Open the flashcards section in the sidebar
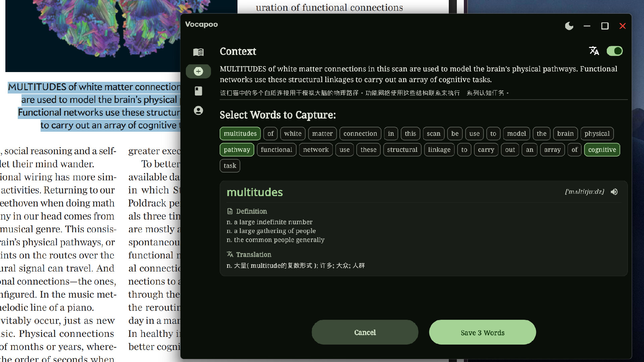 198,91
